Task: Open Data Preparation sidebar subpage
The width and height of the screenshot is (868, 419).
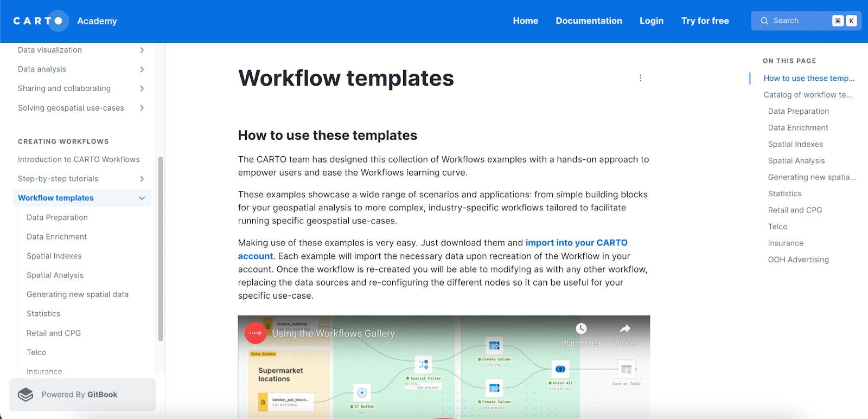Action: [x=57, y=217]
